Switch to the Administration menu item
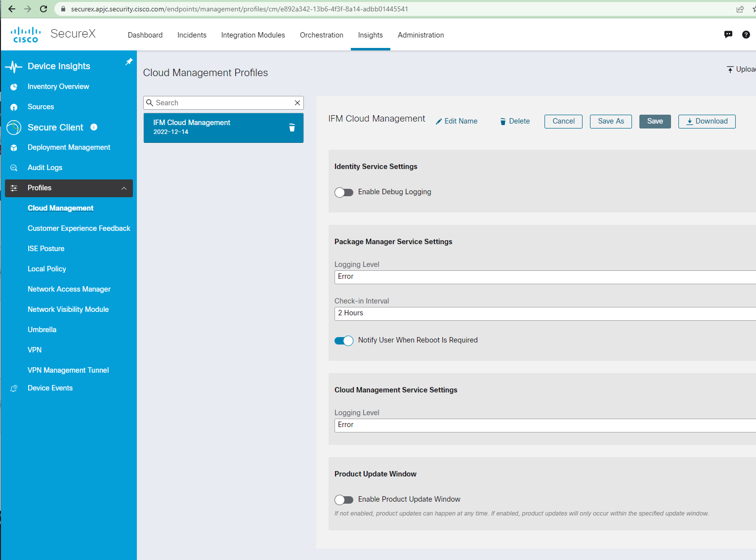This screenshot has height=560, width=756. pos(420,35)
